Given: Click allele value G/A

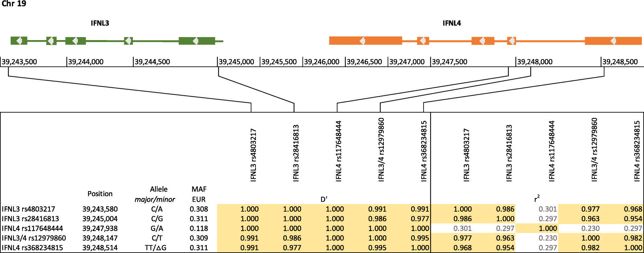Looking at the screenshot, I should click(x=157, y=228).
